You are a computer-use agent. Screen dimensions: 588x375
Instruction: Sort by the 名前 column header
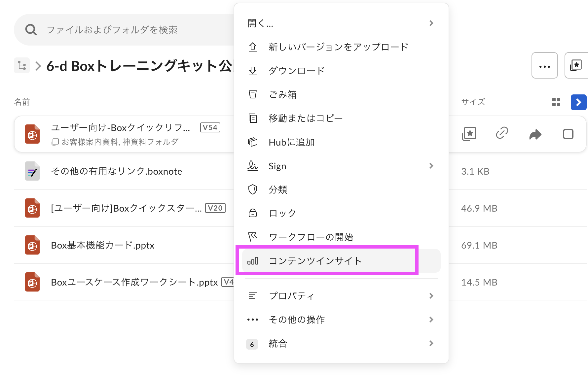click(22, 102)
